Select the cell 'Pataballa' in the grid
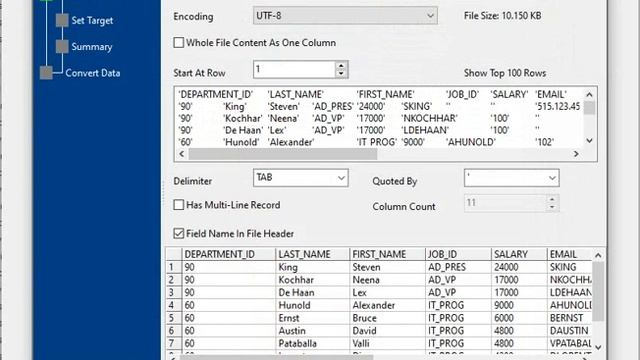 (x=313, y=343)
